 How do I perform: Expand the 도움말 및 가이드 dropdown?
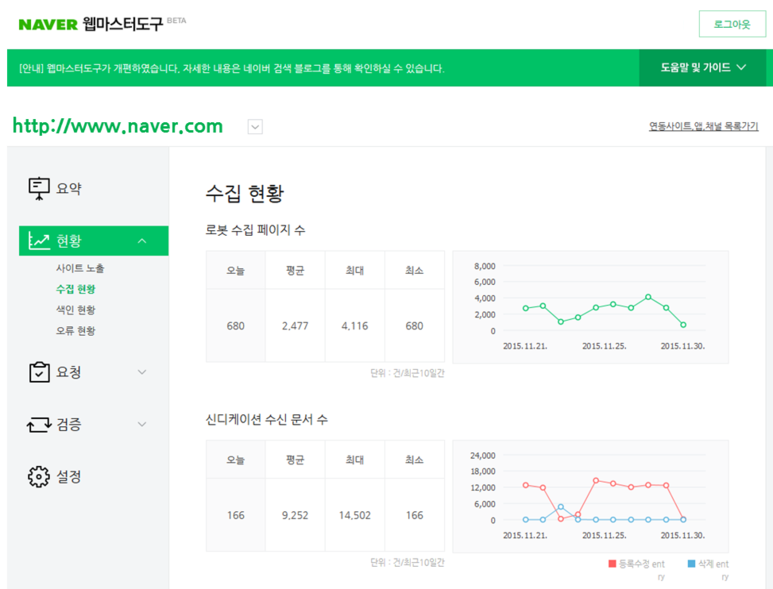pos(704,68)
